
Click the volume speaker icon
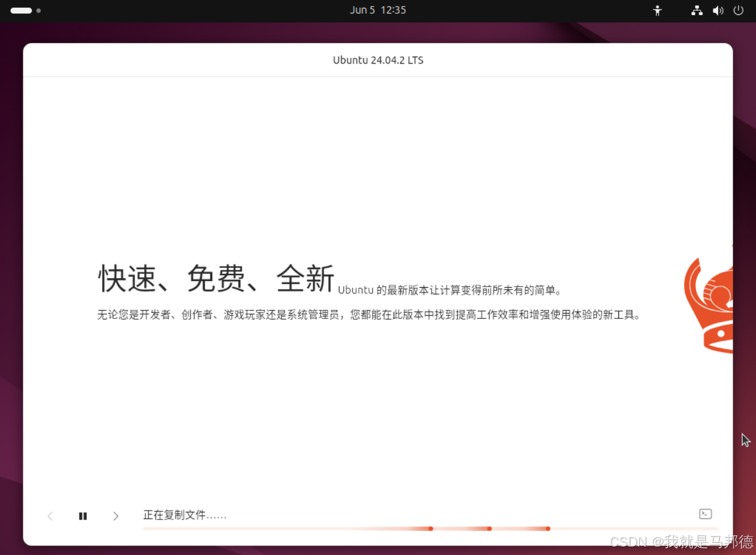[718, 10]
